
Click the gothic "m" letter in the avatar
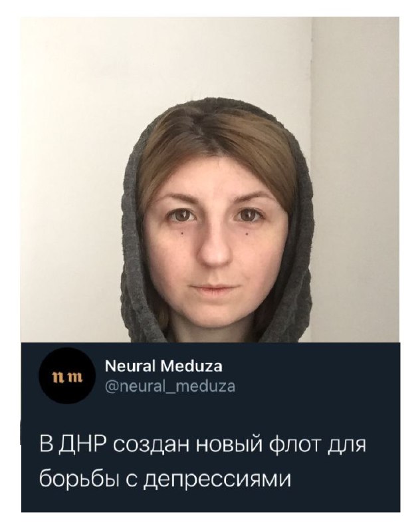(75, 377)
